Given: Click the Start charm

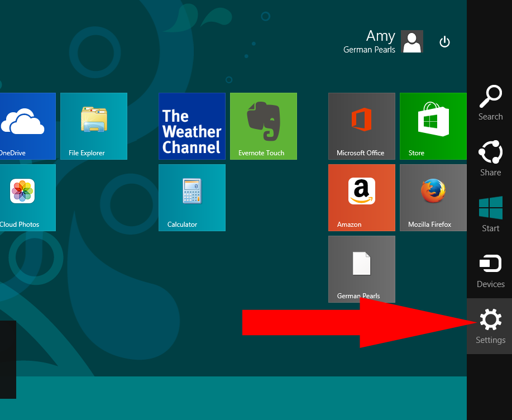Looking at the screenshot, I should click(490, 214).
